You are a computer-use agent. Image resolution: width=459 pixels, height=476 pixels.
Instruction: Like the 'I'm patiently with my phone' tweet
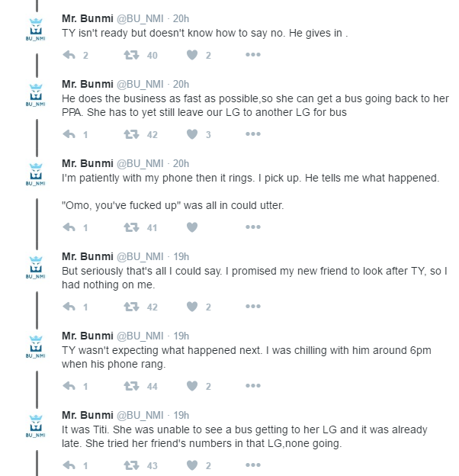[x=192, y=227]
